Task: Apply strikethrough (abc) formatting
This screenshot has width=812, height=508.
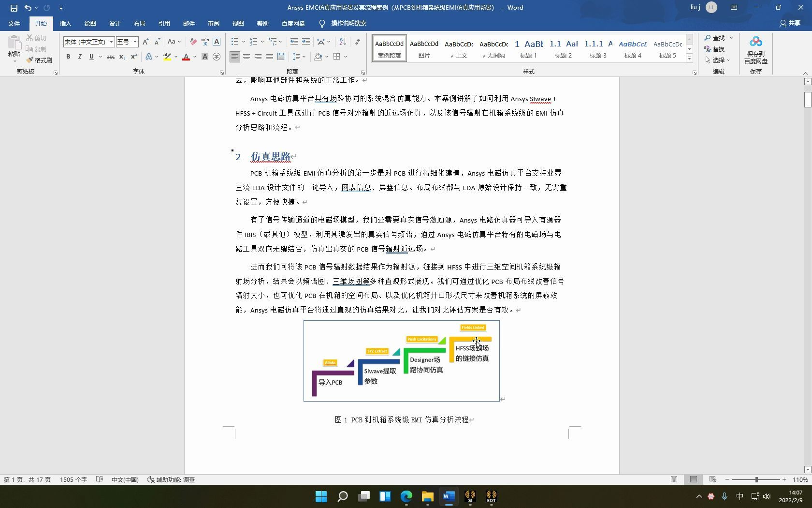Action: pyautogui.click(x=110, y=57)
